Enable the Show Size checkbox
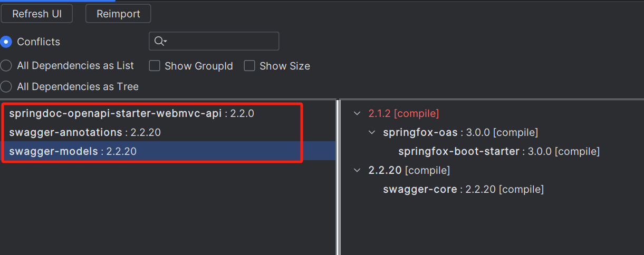Image resolution: width=644 pixels, height=255 pixels. pyautogui.click(x=249, y=66)
